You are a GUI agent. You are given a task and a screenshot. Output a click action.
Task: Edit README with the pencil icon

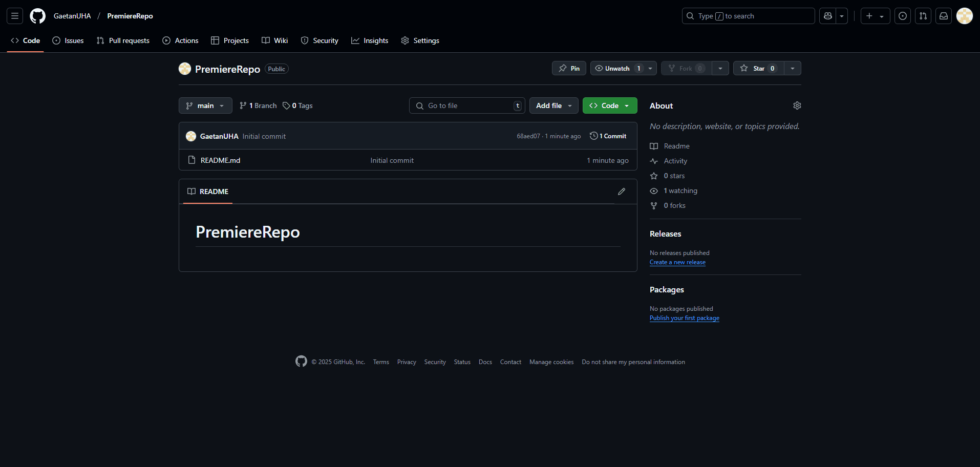pyautogui.click(x=621, y=192)
